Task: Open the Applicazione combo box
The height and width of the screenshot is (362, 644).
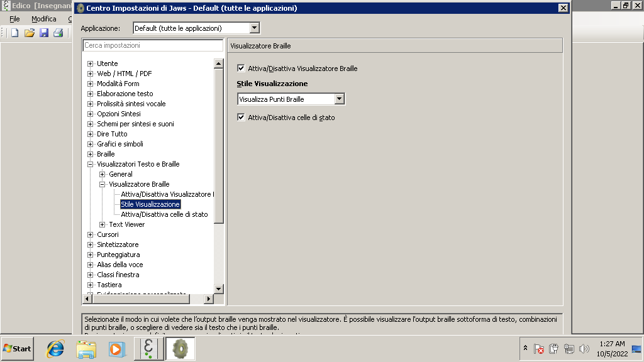Action: pos(196,28)
